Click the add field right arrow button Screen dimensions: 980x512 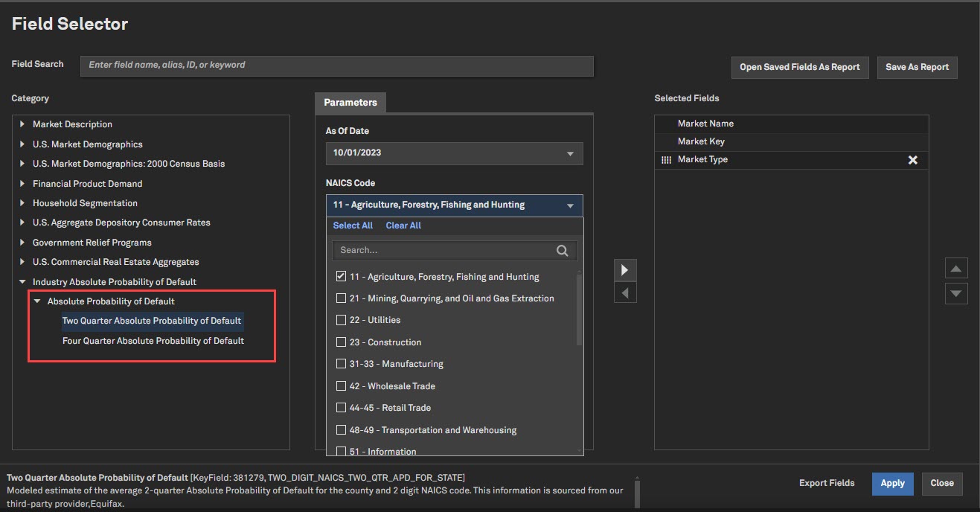tap(625, 269)
